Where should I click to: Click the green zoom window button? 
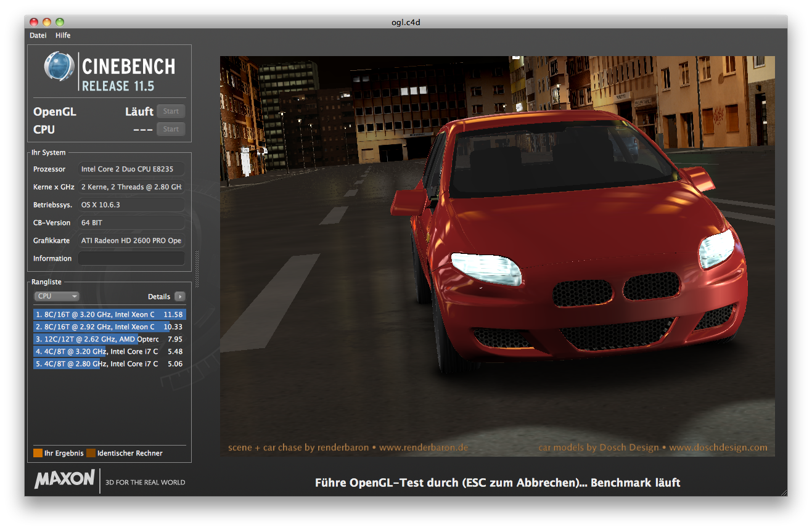point(60,22)
